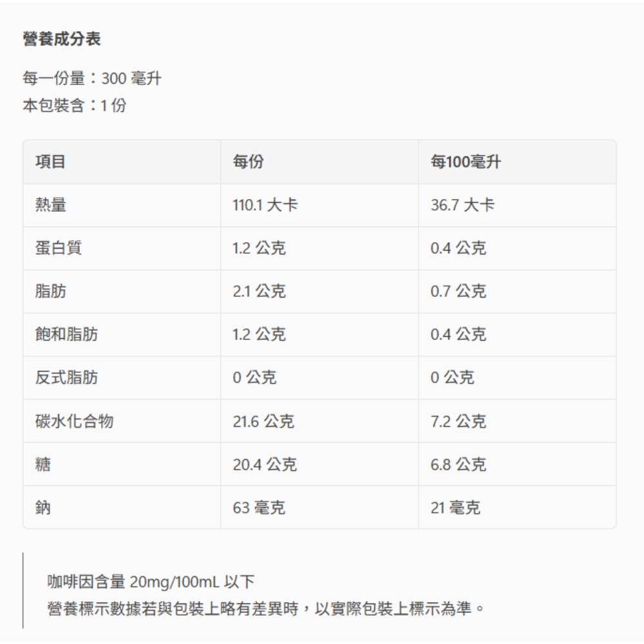Select the 蛋白質 row label

pyautogui.click(x=59, y=249)
